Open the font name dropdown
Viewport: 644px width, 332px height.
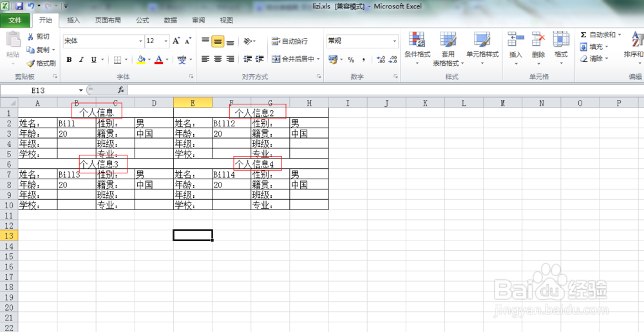(140, 41)
